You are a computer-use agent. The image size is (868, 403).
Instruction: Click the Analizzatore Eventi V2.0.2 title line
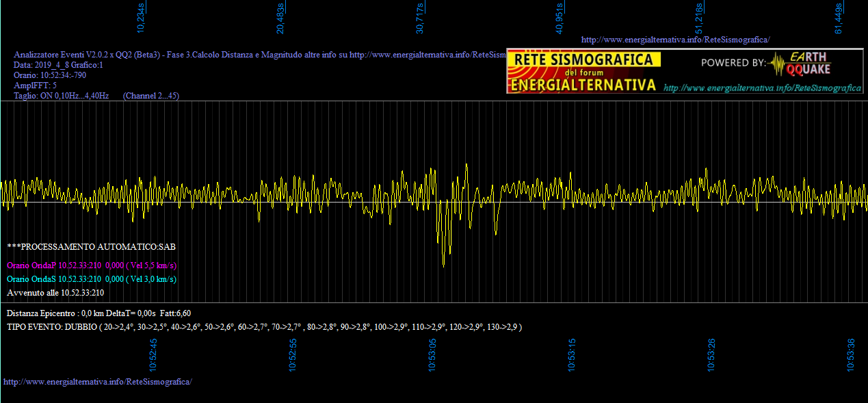coord(260,55)
